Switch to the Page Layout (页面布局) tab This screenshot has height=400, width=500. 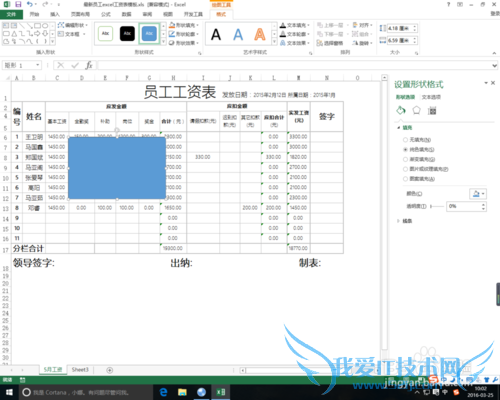pyautogui.click(x=80, y=14)
